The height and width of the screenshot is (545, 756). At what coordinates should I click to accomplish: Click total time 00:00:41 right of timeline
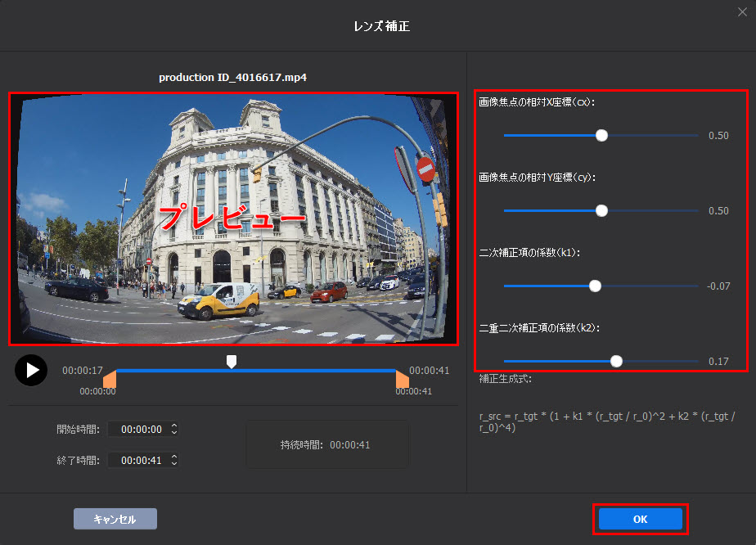429,371
